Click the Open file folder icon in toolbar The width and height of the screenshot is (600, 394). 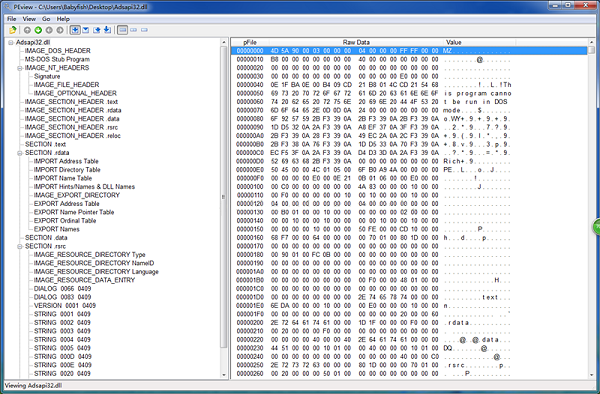(13, 30)
